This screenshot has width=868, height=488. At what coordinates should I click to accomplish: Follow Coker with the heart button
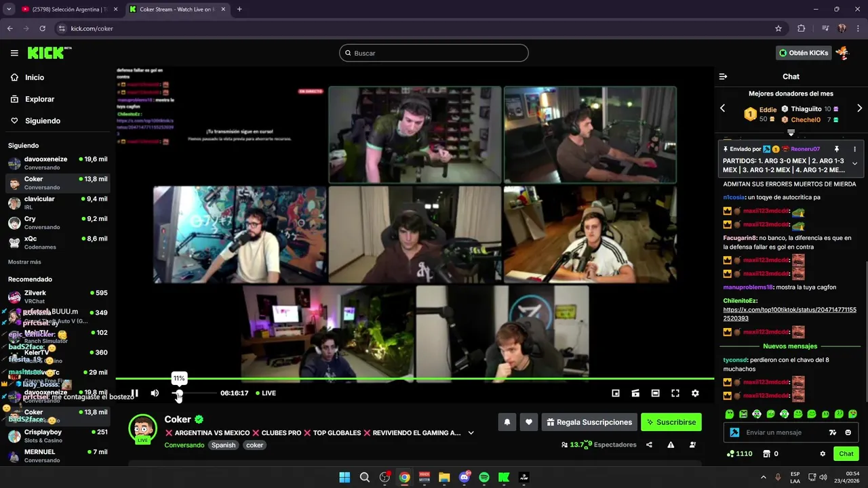click(529, 422)
